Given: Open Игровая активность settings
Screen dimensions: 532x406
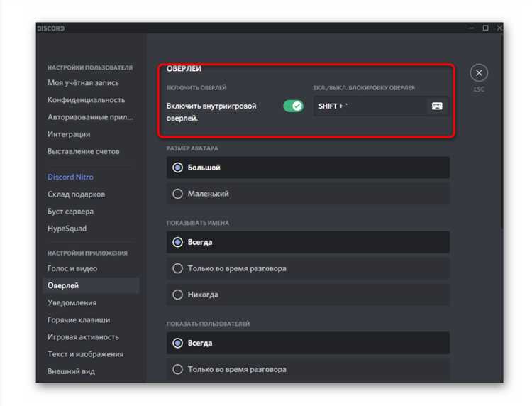Looking at the screenshot, I should [x=83, y=337].
